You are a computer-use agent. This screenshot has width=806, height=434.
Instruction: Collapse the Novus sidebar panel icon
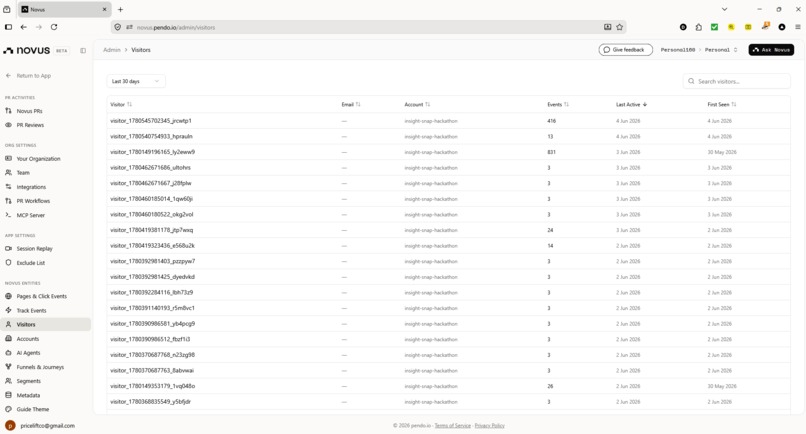point(83,50)
